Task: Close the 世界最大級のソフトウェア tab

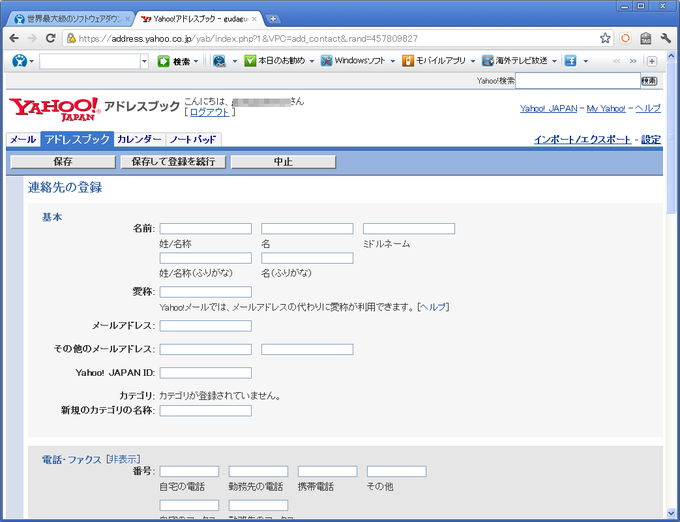Action: (128, 19)
